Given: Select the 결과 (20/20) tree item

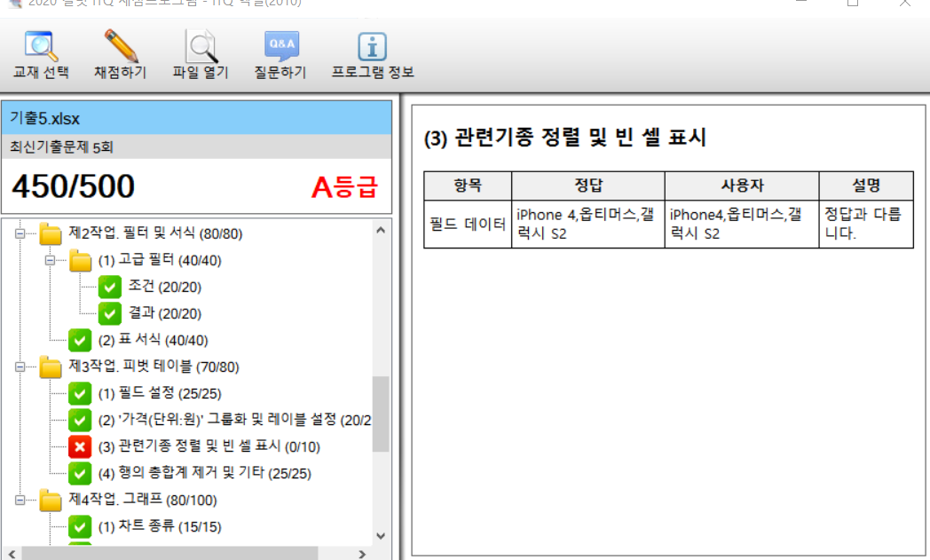Looking at the screenshot, I should click(164, 313).
